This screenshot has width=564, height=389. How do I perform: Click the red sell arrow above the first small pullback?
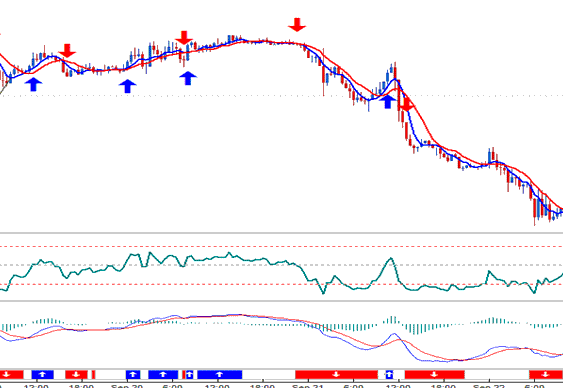click(67, 51)
